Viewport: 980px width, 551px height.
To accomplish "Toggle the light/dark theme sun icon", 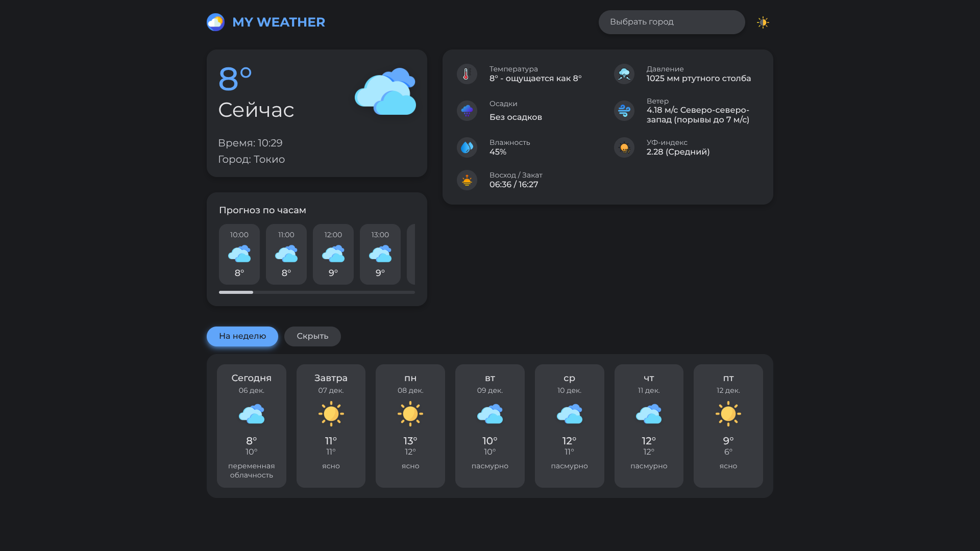I will tap(763, 22).
